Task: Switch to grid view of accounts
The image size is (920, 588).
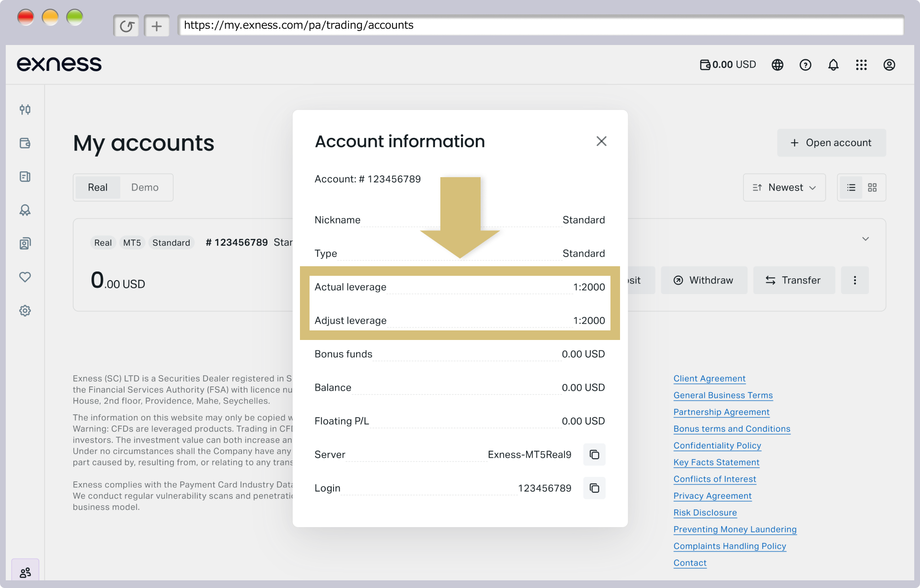Action: [873, 188]
